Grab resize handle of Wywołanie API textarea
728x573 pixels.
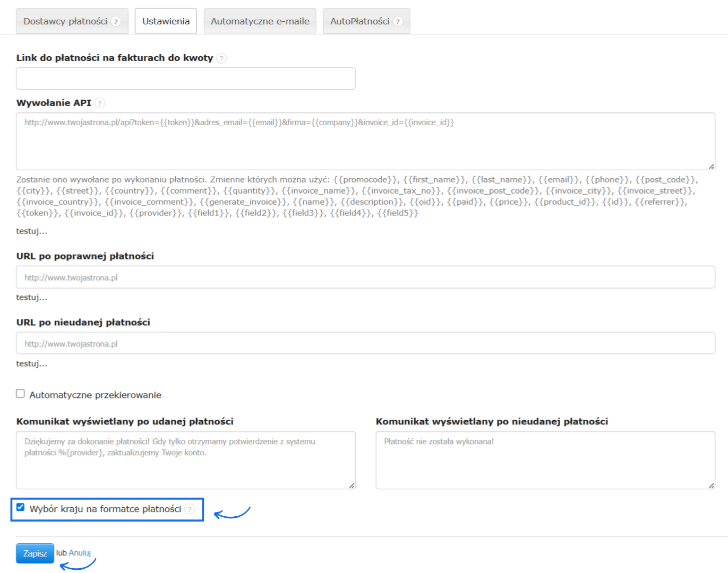pyautogui.click(x=711, y=167)
